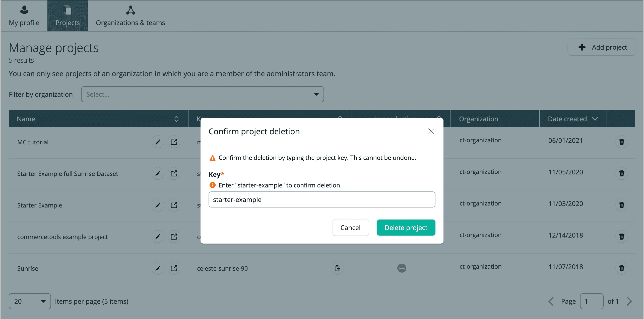Click trash icon for MC tutorial
The image size is (644, 319).
coord(621,142)
